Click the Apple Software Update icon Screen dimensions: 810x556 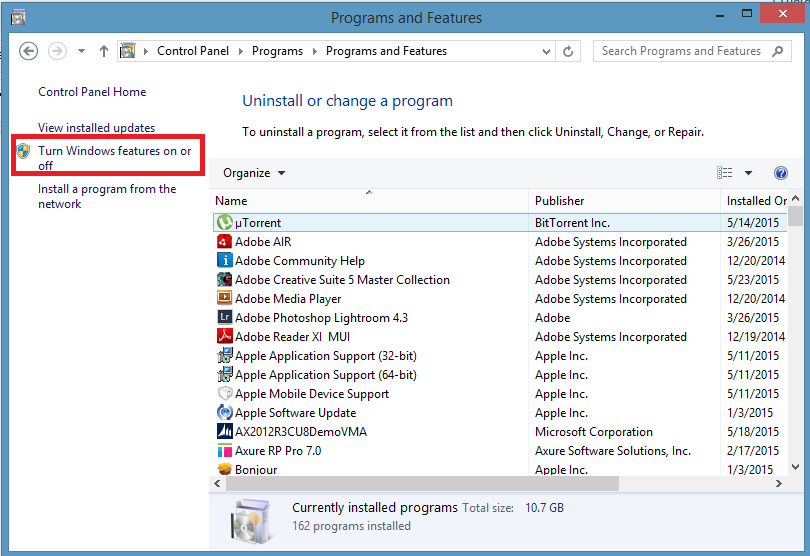pyautogui.click(x=225, y=413)
